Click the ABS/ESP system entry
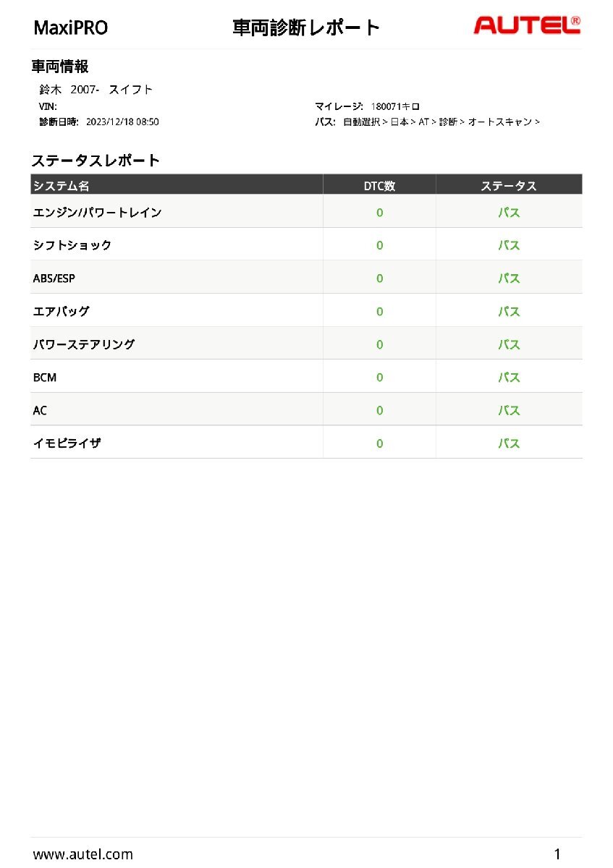The width and height of the screenshot is (613, 868). tap(54, 278)
